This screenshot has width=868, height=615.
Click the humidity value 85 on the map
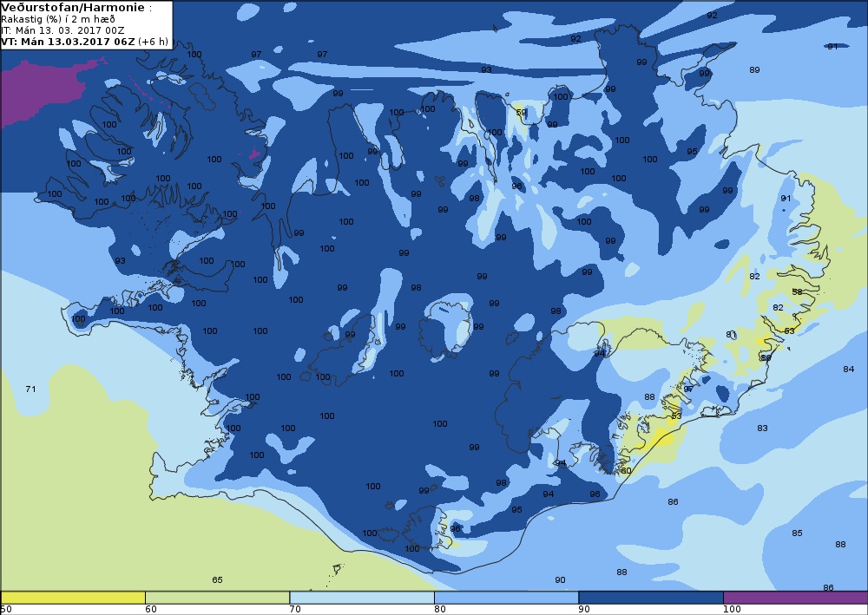(797, 533)
